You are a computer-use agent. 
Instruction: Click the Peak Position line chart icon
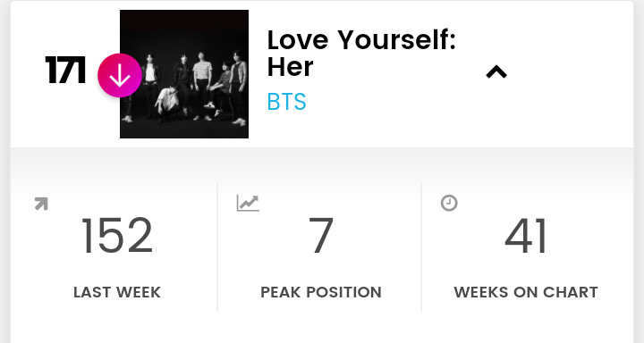coord(248,203)
